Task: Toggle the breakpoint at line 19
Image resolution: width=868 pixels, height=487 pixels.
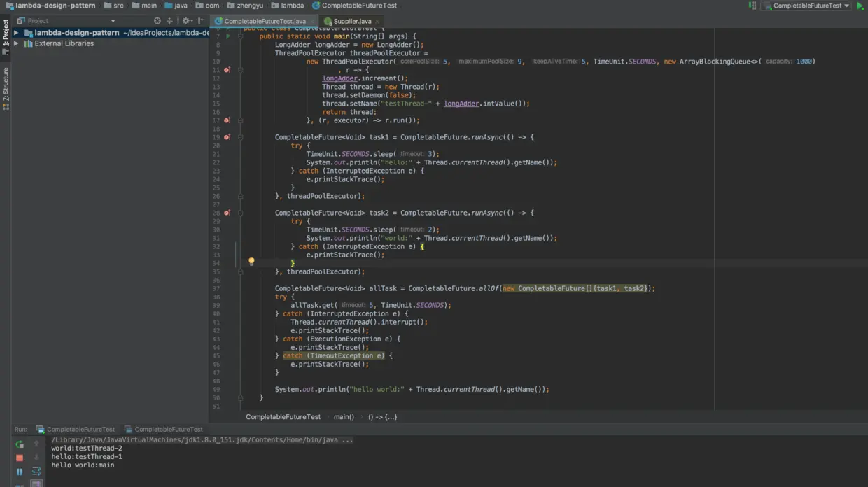Action: point(227,137)
